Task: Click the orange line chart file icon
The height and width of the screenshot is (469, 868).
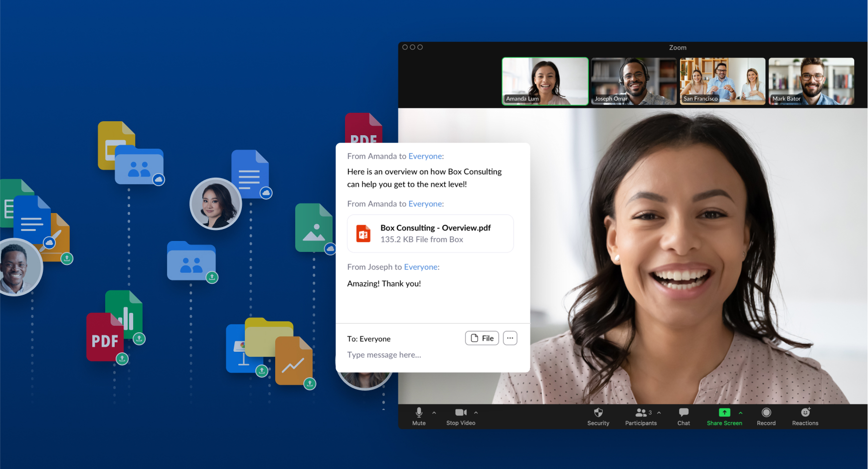Action: coord(294,360)
